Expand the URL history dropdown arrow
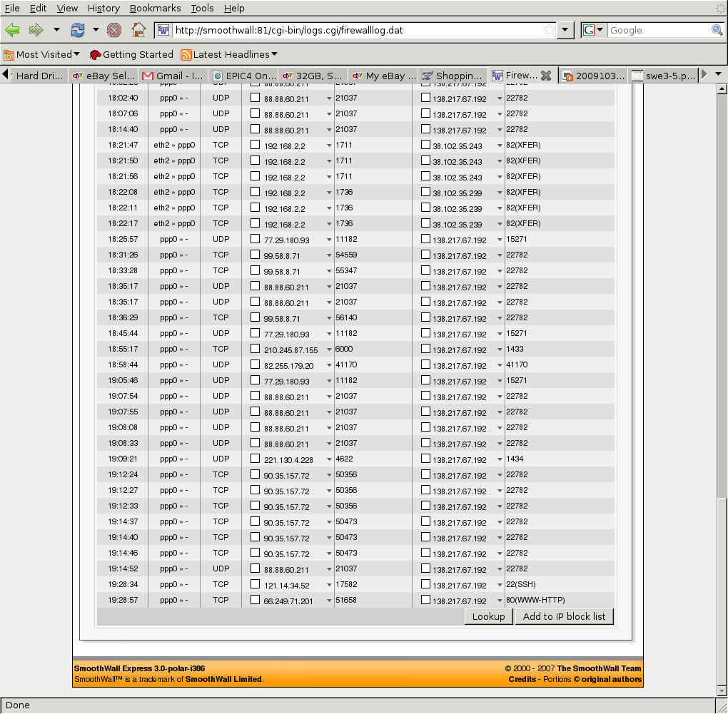The width and height of the screenshot is (728, 714). [565, 30]
